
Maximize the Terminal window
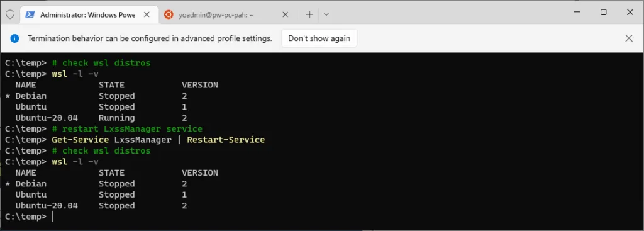603,13
